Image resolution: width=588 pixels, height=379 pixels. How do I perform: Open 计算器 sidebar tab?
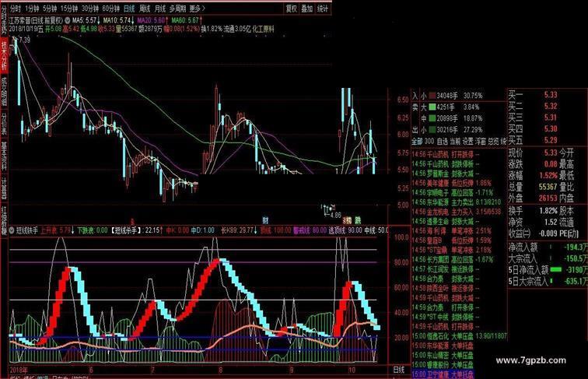coord(4,188)
